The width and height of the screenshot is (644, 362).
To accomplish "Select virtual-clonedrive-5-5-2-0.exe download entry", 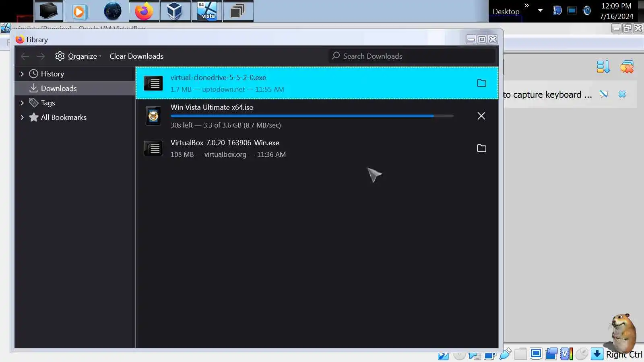I will pyautogui.click(x=317, y=83).
